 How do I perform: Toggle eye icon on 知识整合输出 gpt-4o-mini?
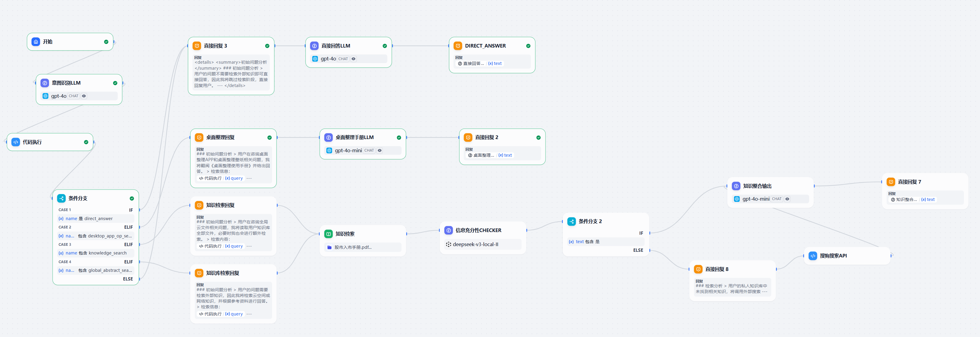(x=787, y=199)
